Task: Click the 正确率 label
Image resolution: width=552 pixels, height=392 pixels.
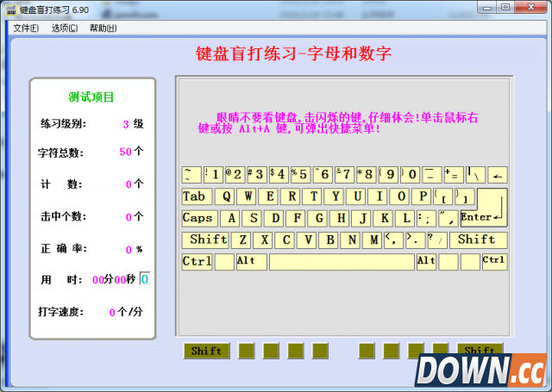Action: pyautogui.click(x=64, y=249)
